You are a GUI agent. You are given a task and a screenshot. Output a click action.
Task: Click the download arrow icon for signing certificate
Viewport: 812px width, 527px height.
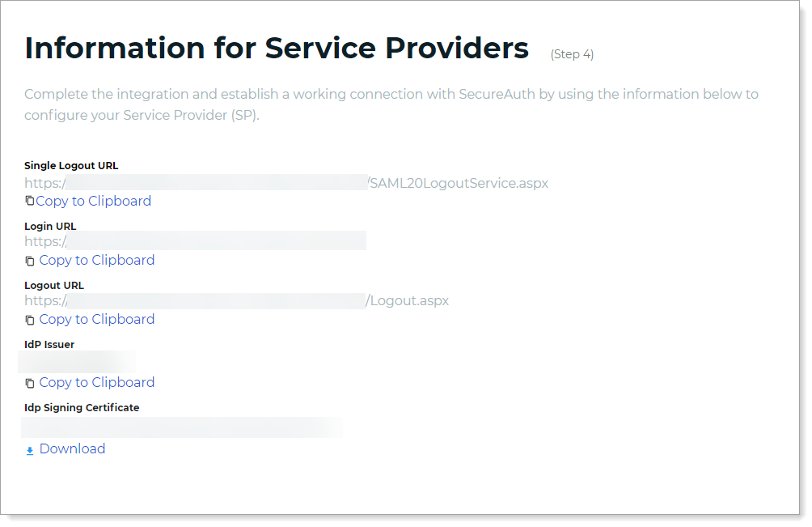(30, 450)
